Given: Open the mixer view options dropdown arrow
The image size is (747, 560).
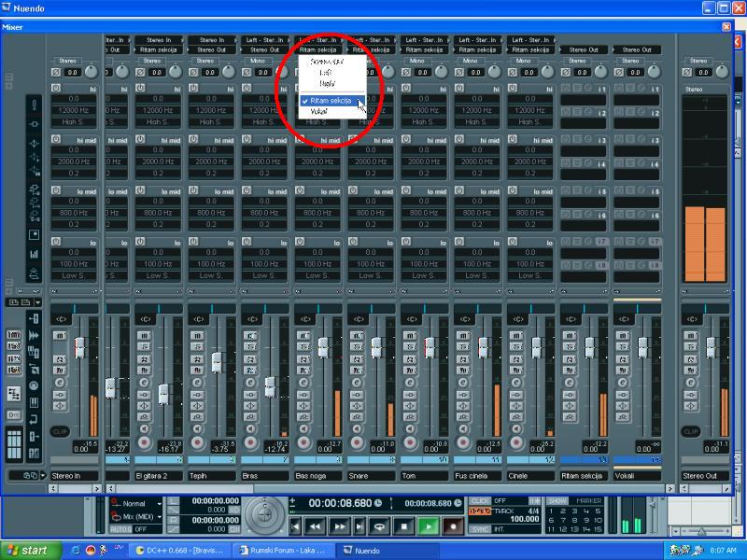Looking at the screenshot, I should tap(38, 302).
